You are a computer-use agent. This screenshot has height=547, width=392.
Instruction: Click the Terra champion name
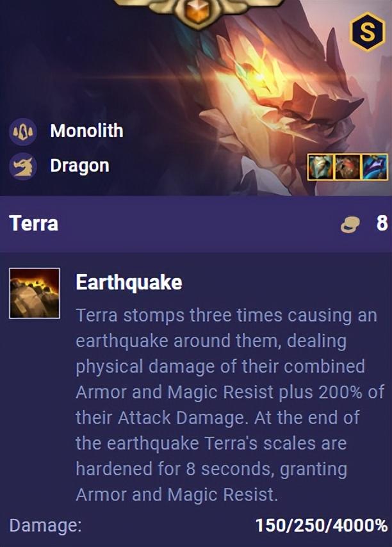tap(33, 224)
